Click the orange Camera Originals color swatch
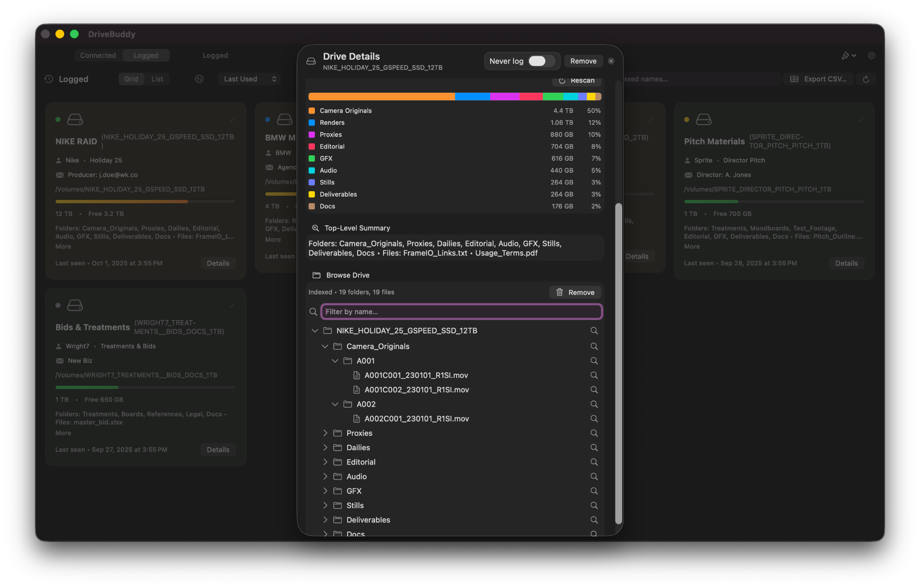The image size is (920, 588). (x=312, y=110)
